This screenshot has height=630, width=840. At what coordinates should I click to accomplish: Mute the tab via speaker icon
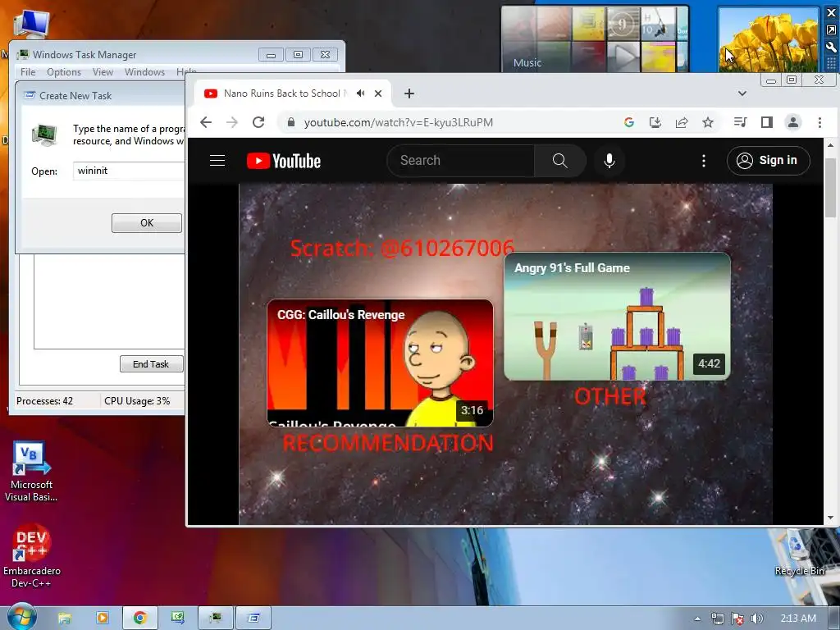361,94
